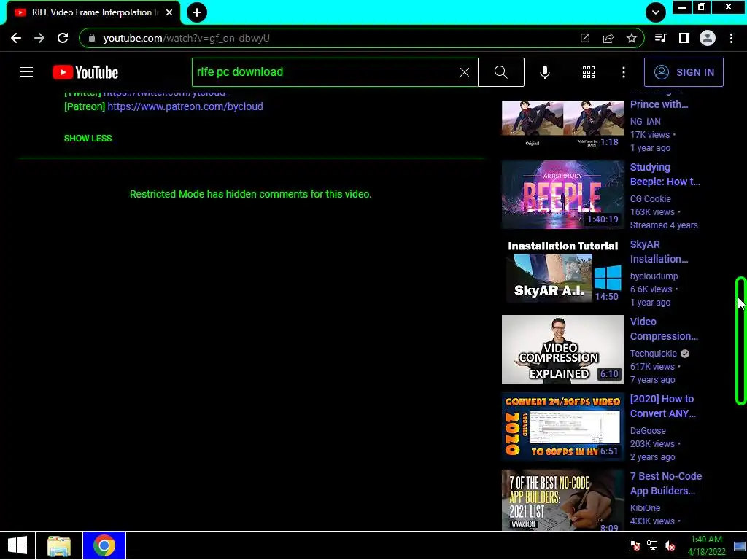This screenshot has width=747, height=560.
Task: Click the Chrome taskbar icon
Action: coord(104,545)
